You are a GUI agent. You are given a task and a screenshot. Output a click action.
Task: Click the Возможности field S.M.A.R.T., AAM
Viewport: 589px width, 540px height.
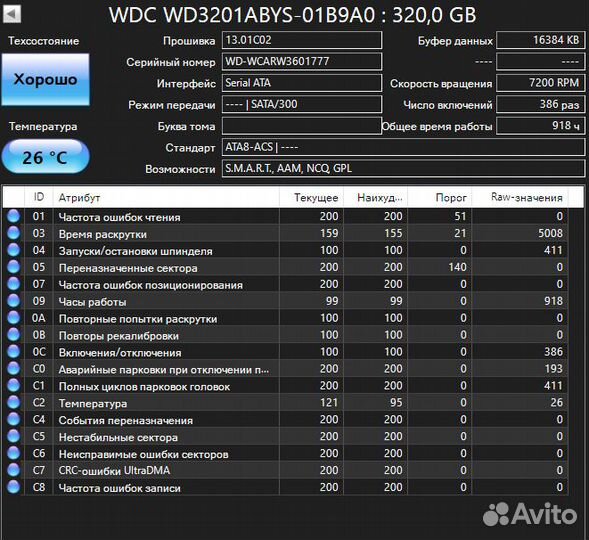[403, 169]
